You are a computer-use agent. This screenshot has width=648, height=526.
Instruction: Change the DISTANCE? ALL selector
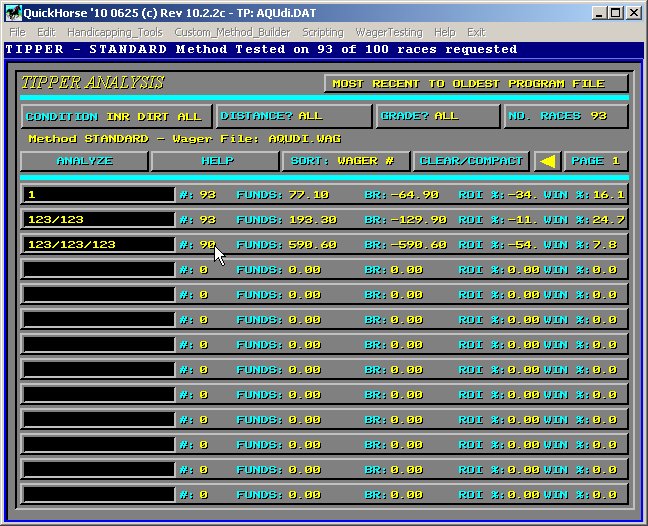[x=294, y=117]
